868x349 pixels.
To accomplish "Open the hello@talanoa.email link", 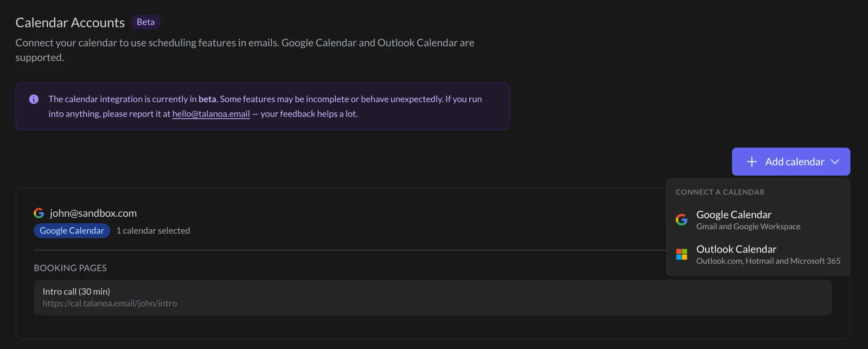I will [211, 114].
